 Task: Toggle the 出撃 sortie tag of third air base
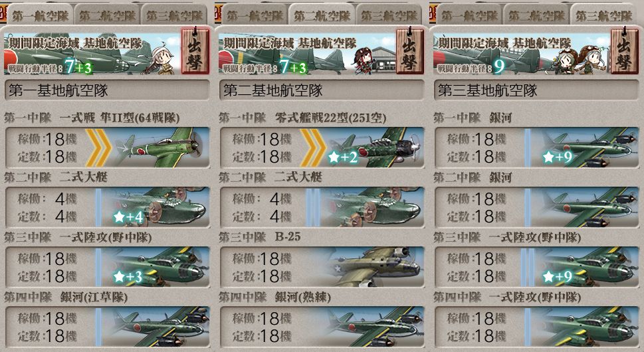(624, 51)
